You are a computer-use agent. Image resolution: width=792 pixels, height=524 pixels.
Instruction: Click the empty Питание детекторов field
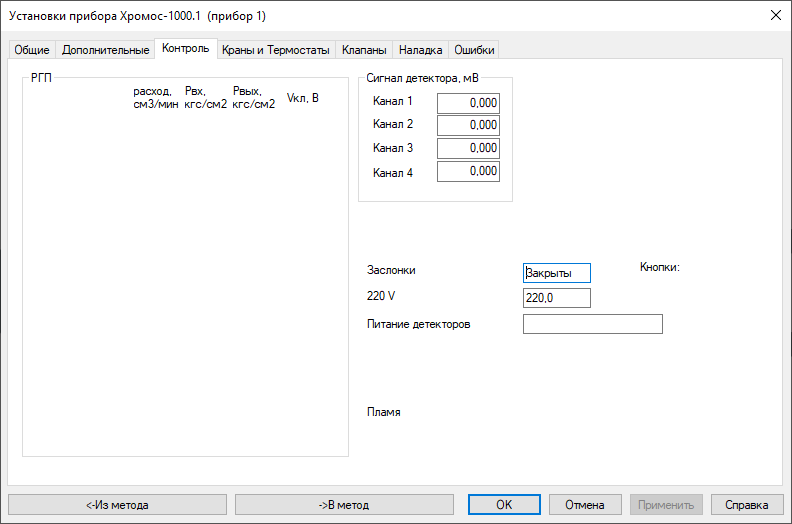[x=592, y=324]
